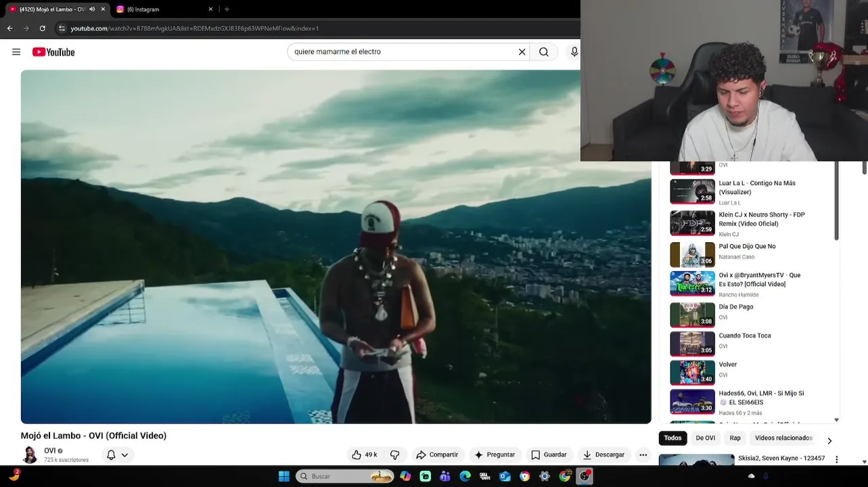Dislike the video
The height and width of the screenshot is (487, 868).
pyautogui.click(x=395, y=455)
